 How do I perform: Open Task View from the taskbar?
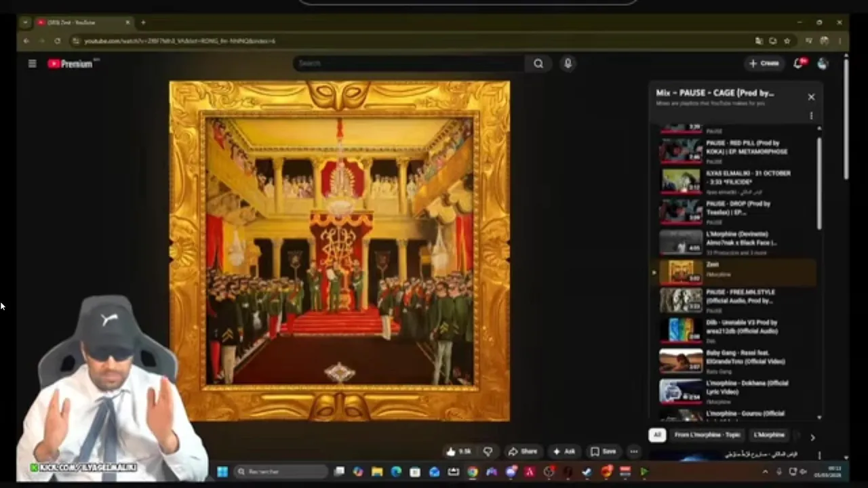tap(339, 472)
